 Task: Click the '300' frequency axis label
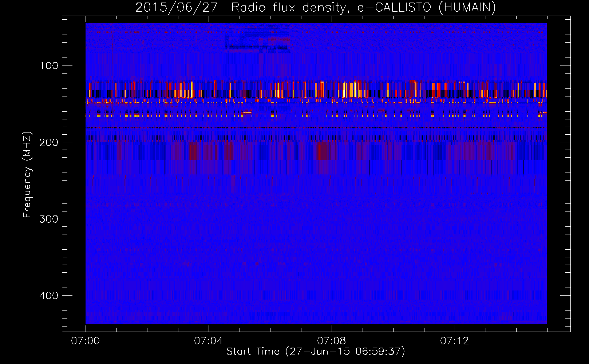coord(49,219)
